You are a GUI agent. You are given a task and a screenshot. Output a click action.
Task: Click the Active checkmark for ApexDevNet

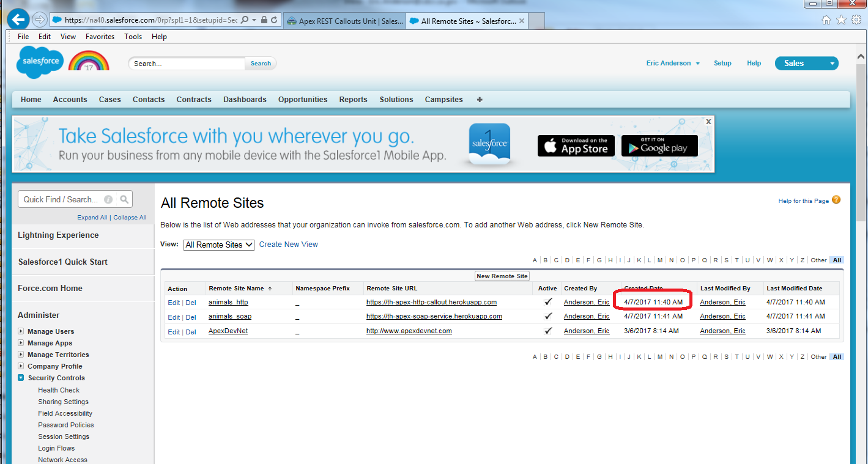pyautogui.click(x=548, y=331)
